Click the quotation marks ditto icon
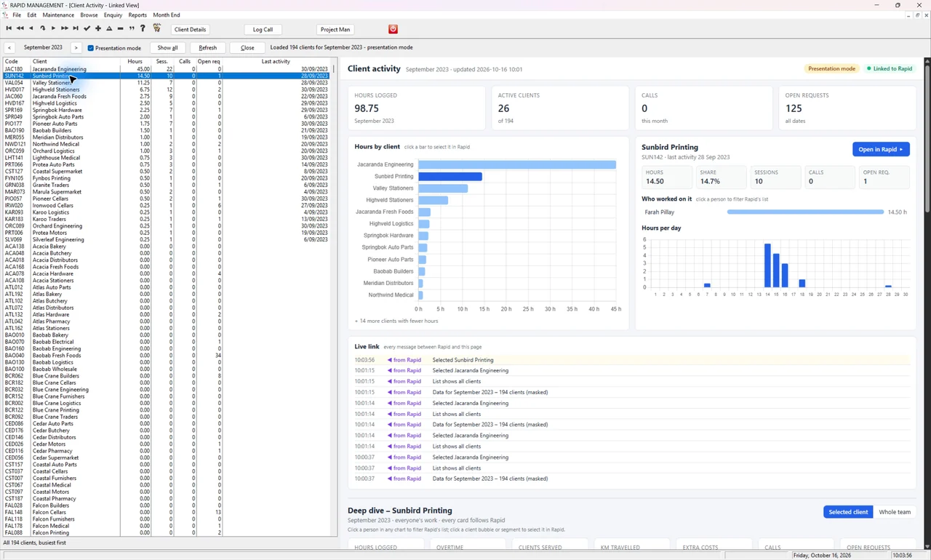This screenshot has width=931, height=560. pos(132,29)
